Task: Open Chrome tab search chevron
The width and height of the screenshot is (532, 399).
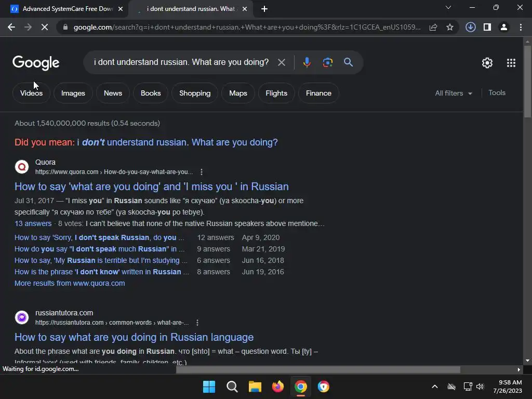Action: click(x=448, y=7)
